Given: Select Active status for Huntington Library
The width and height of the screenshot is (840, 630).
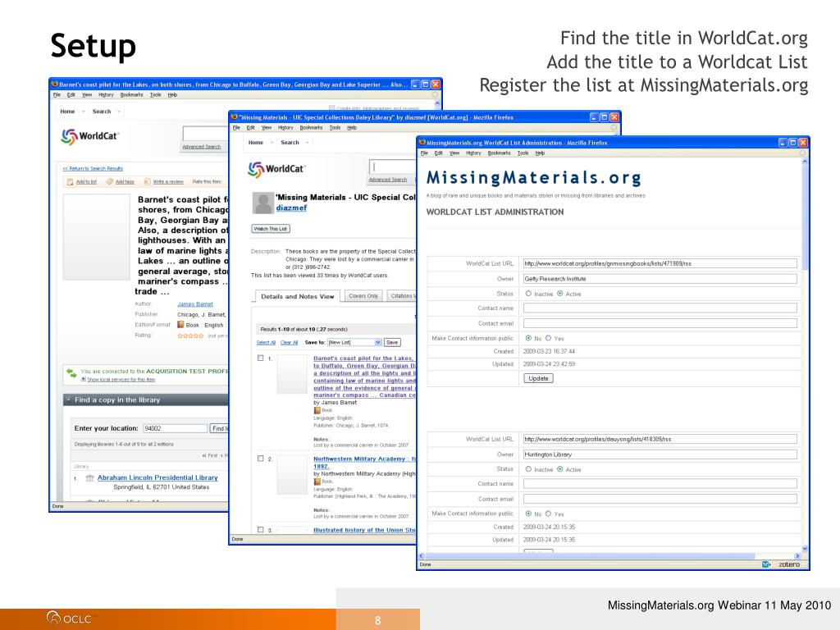Looking at the screenshot, I should coord(560,469).
